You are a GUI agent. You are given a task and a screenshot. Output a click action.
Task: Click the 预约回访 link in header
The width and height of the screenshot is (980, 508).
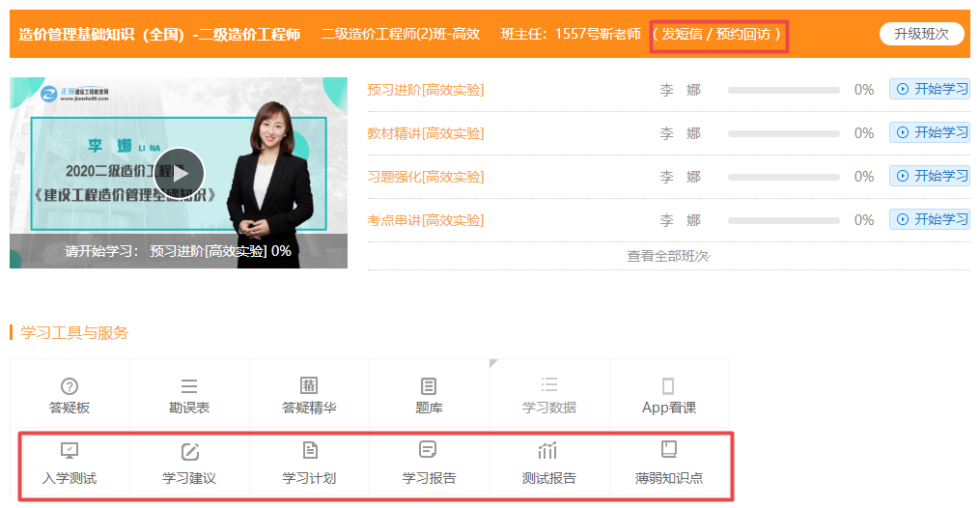point(742,35)
